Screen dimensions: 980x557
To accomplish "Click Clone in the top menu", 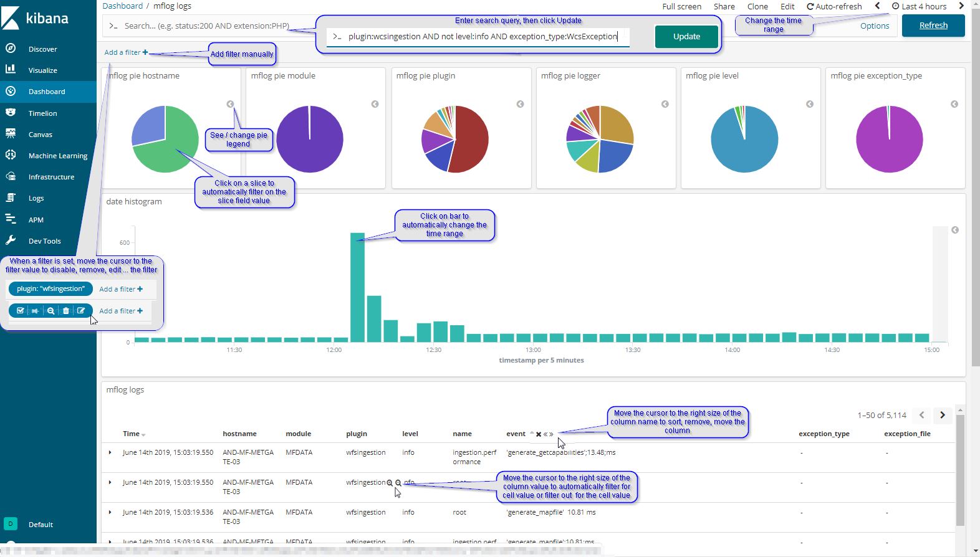I will (x=757, y=6).
